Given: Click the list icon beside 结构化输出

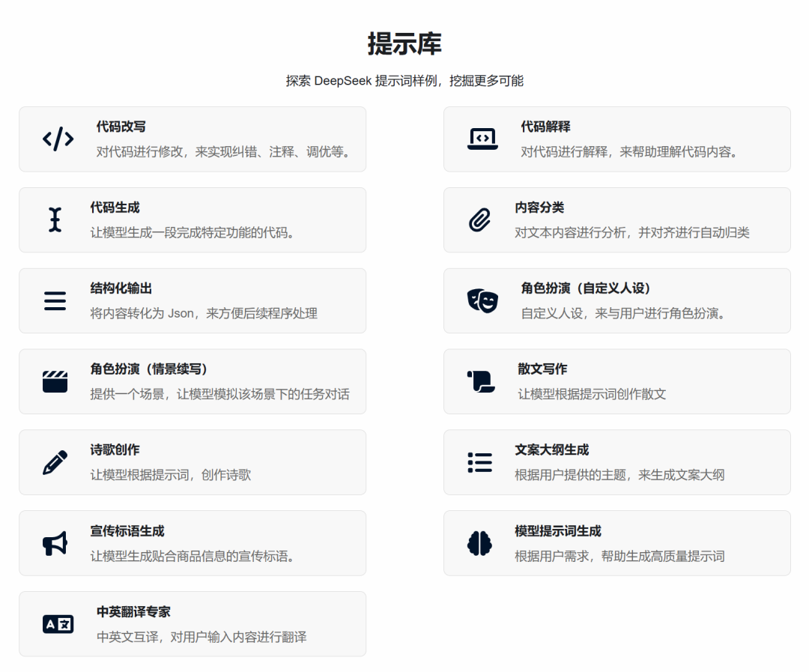Looking at the screenshot, I should (55, 300).
